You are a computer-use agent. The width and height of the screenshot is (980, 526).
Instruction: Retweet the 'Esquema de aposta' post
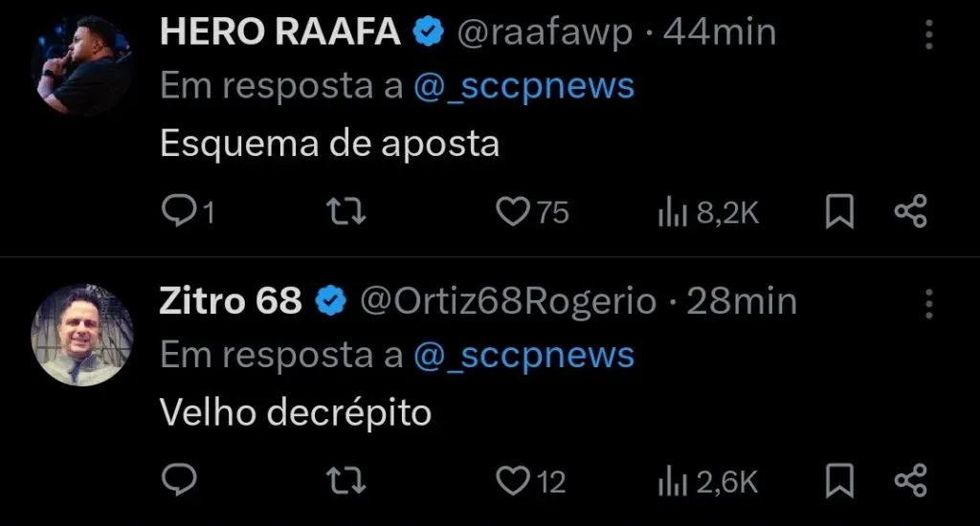(346, 212)
